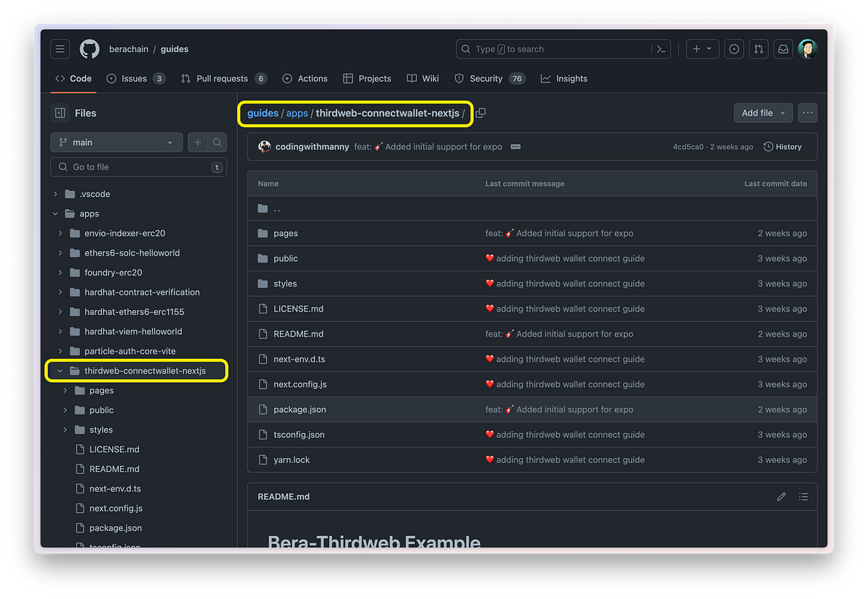Viewport: 868px width, 599px height.
Task: Click the GitHub octocat logo
Action: tap(90, 49)
